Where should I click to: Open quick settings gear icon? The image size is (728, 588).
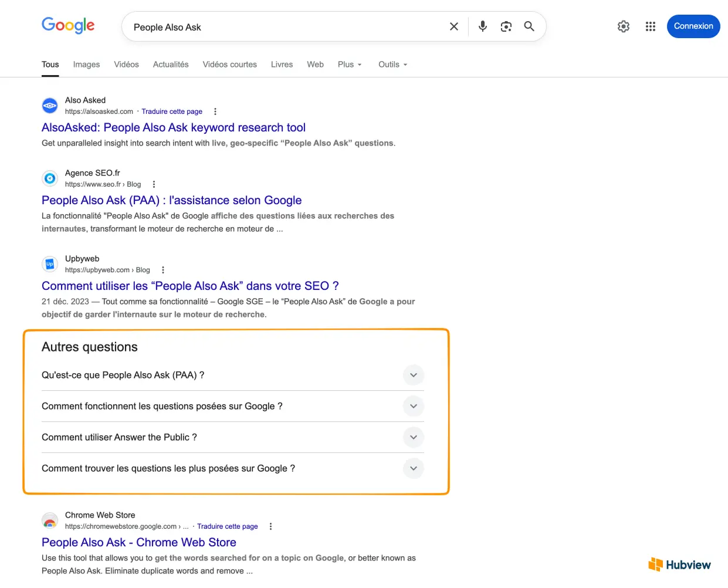[x=624, y=26]
